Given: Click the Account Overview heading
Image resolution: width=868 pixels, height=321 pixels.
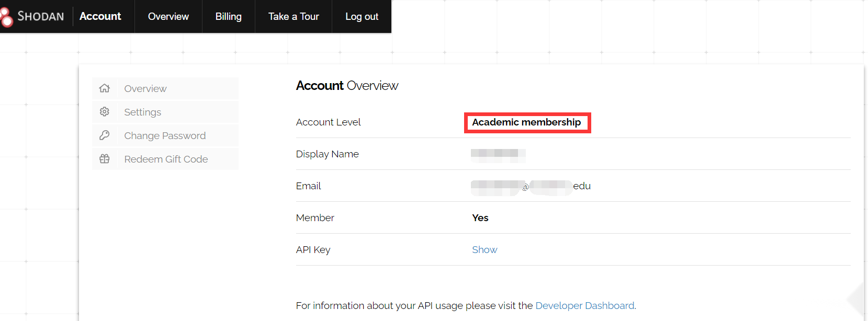Looking at the screenshot, I should [x=347, y=85].
